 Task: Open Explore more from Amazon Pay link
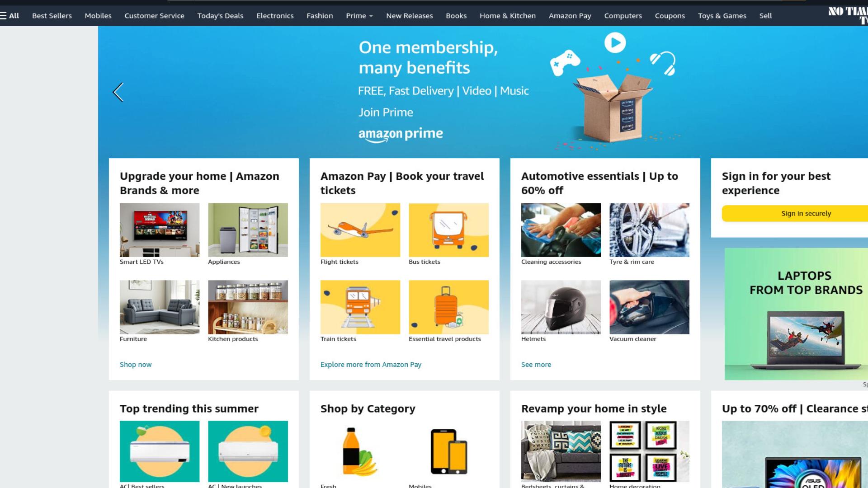[371, 365]
